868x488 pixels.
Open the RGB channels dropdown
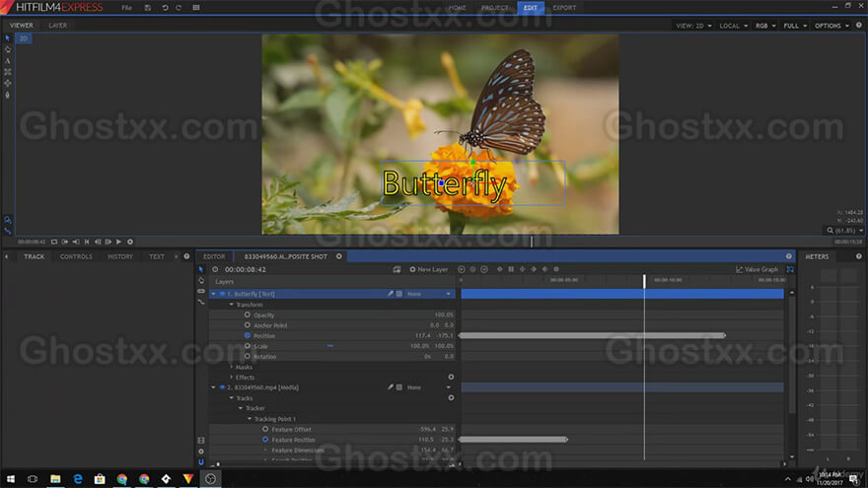tap(765, 26)
